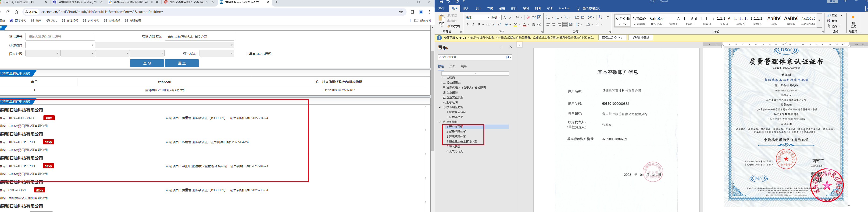Click the 了解详细信息 button
868x212 pixels.
tap(641, 38)
